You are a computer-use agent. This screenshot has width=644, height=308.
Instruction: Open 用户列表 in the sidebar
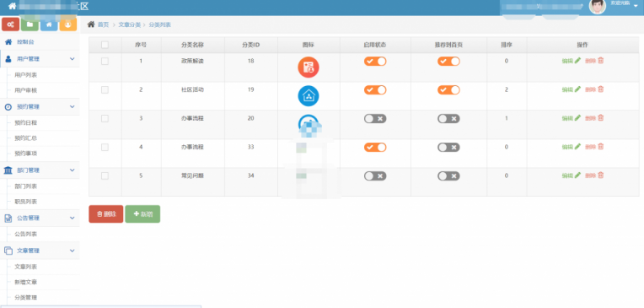pos(26,75)
